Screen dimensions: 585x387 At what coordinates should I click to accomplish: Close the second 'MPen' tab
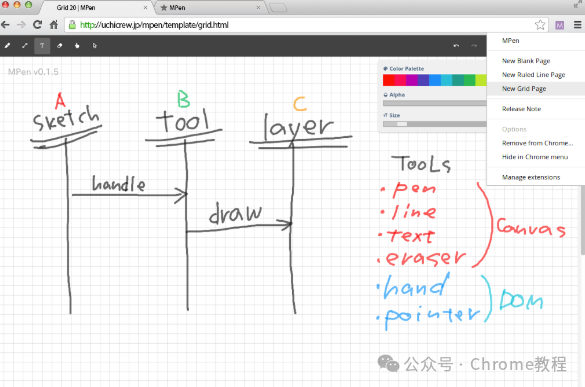click(x=258, y=7)
